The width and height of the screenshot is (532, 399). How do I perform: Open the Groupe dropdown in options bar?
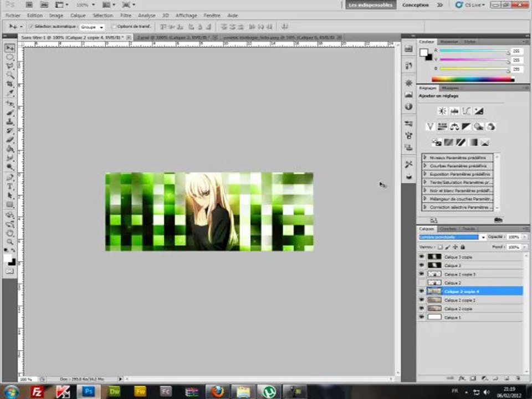[91, 27]
